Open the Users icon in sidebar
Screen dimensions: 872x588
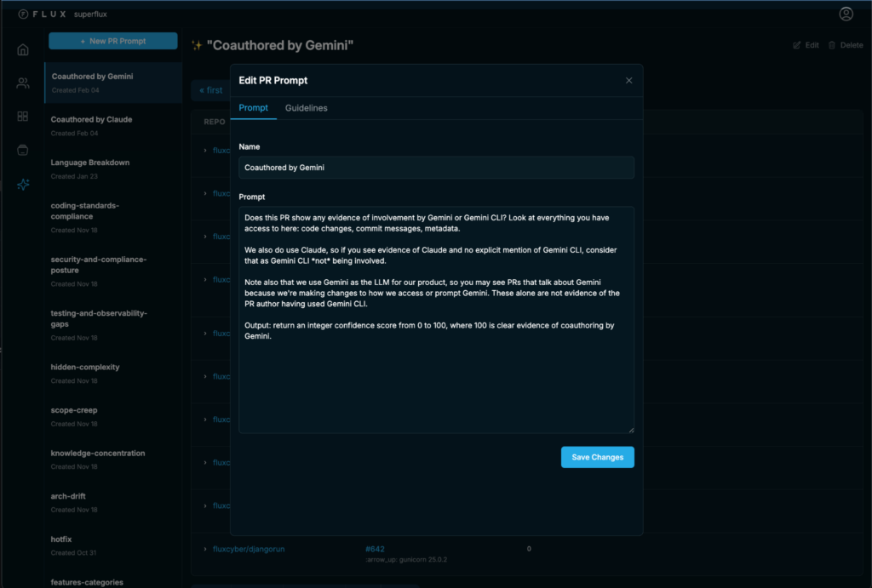pos(23,83)
